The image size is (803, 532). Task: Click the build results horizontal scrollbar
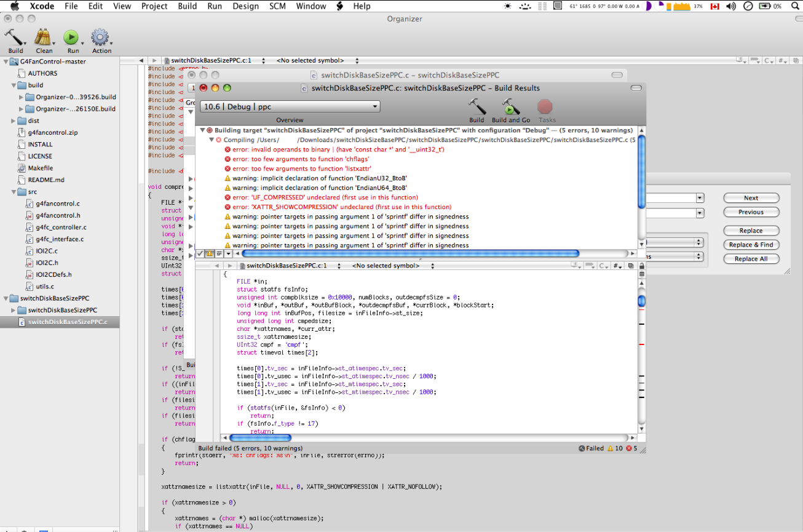[x=411, y=253]
